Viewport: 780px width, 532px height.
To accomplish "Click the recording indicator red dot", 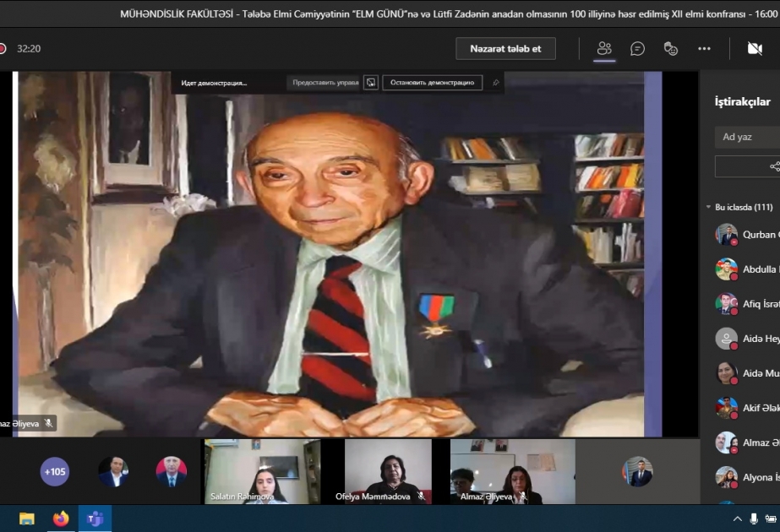I will pos(2,49).
